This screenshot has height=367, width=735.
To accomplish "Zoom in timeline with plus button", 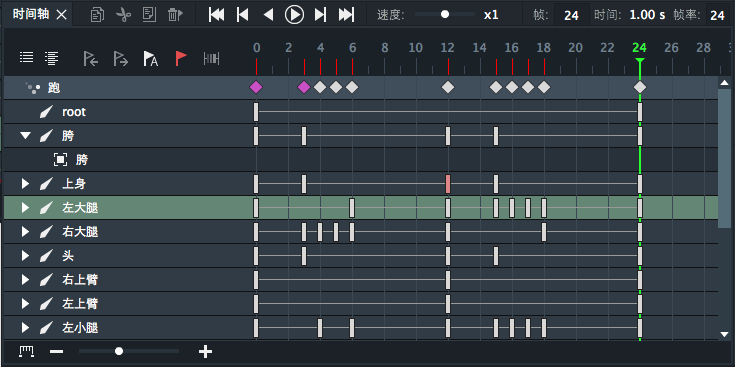I will coord(205,351).
